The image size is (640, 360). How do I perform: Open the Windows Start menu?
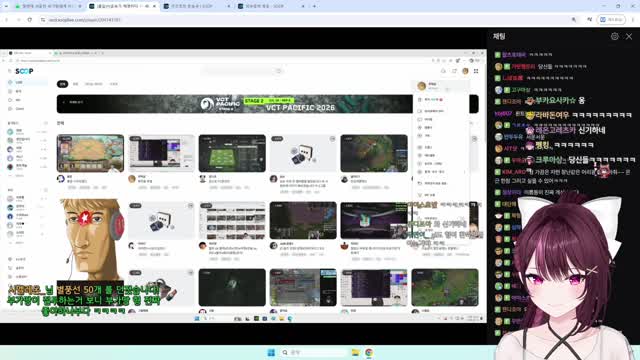271,352
